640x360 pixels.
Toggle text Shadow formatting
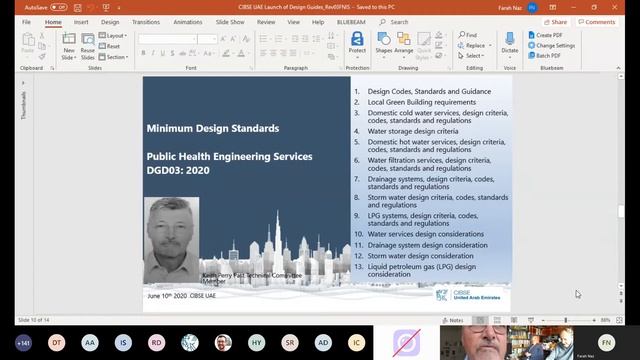(173, 53)
